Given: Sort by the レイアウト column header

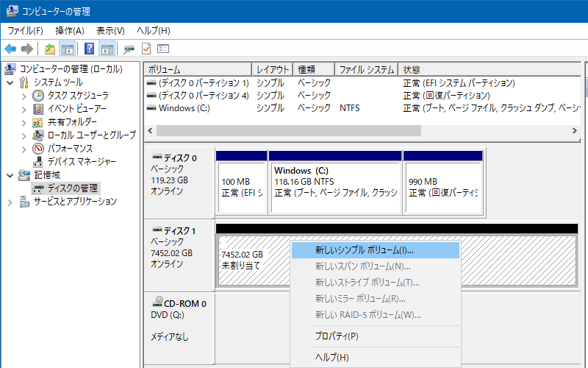Looking at the screenshot, I should [x=272, y=69].
